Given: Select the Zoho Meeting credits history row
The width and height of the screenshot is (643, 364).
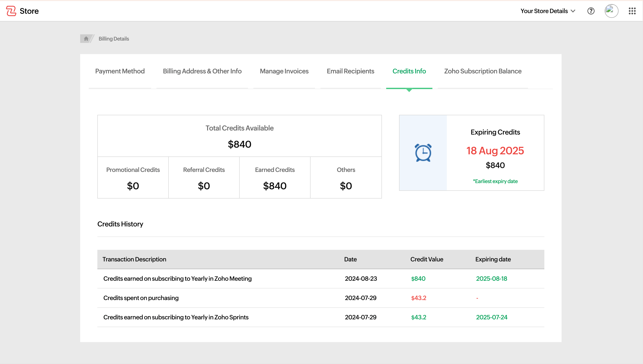Looking at the screenshot, I should tap(178, 279).
